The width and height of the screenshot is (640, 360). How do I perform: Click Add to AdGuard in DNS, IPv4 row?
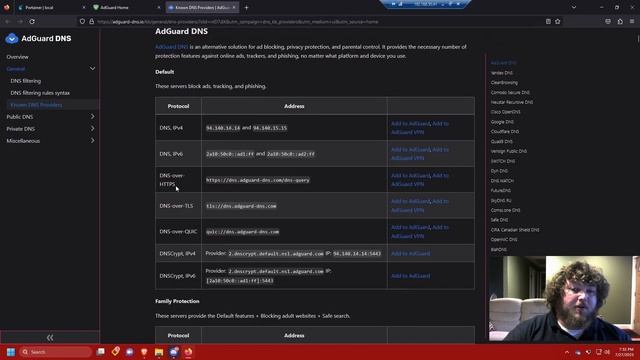coord(410,123)
